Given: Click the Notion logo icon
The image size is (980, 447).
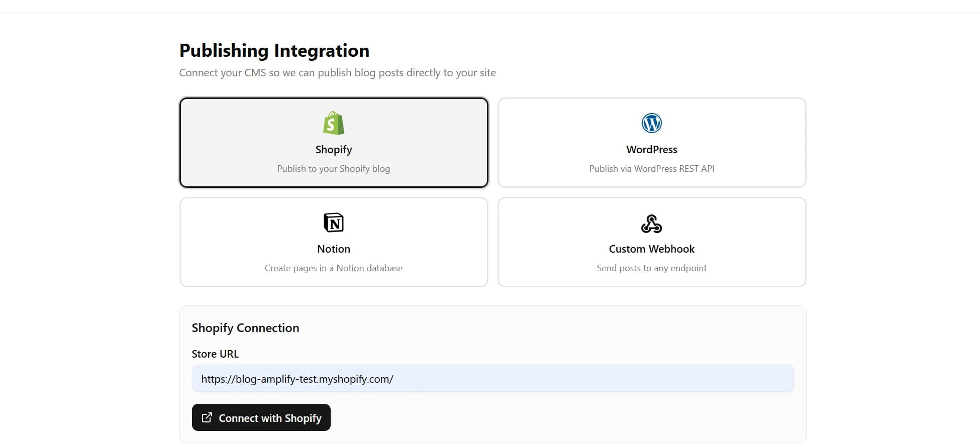Looking at the screenshot, I should pyautogui.click(x=334, y=222).
